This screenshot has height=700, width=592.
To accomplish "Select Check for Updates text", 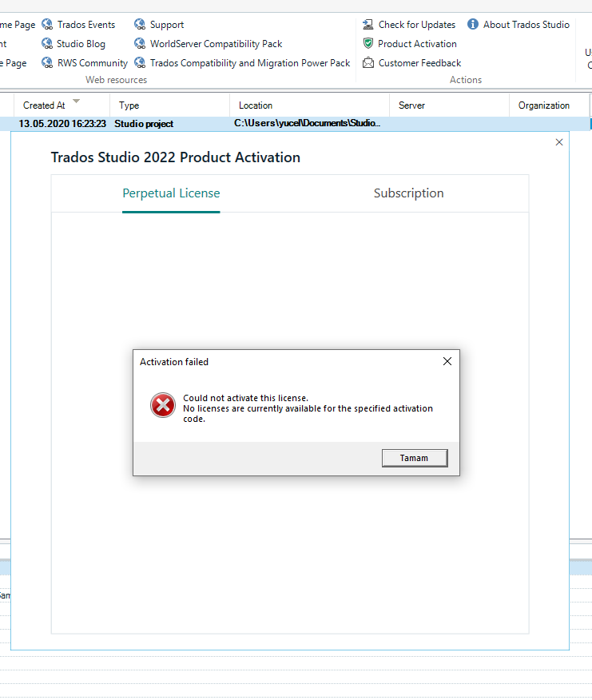I will [x=417, y=25].
